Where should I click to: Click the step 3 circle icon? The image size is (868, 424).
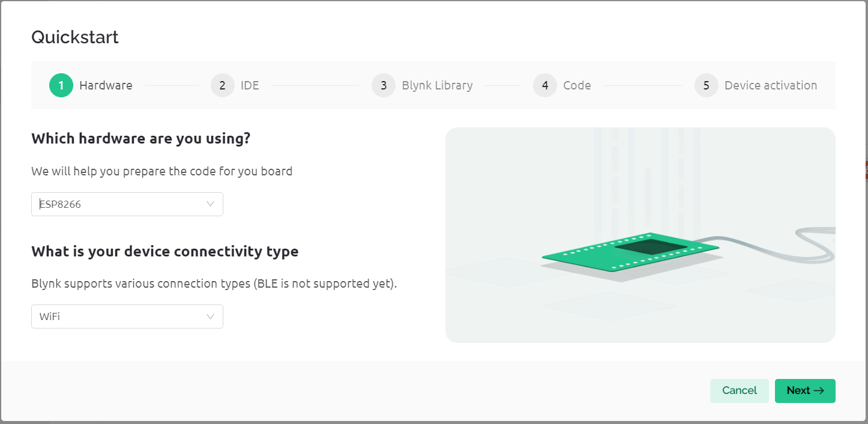click(x=384, y=85)
